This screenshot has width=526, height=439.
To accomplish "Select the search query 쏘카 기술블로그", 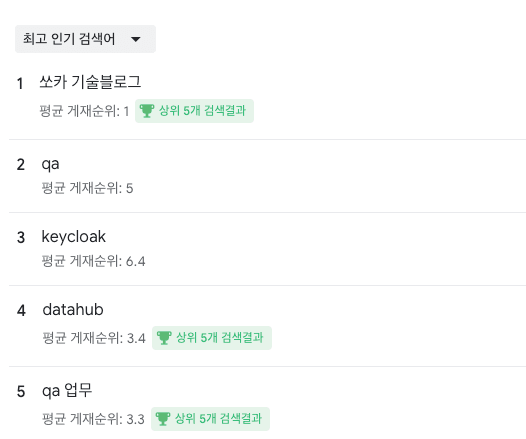I will 90,82.
